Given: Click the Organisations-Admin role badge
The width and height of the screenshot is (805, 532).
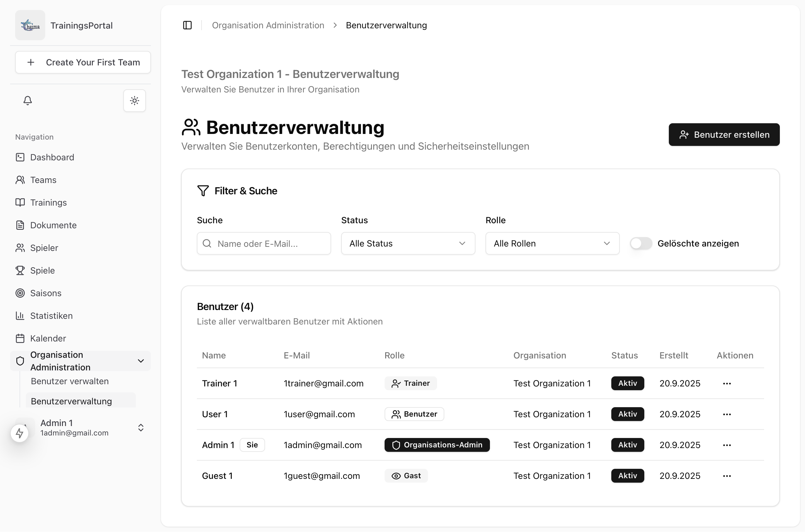Looking at the screenshot, I should click(x=437, y=445).
